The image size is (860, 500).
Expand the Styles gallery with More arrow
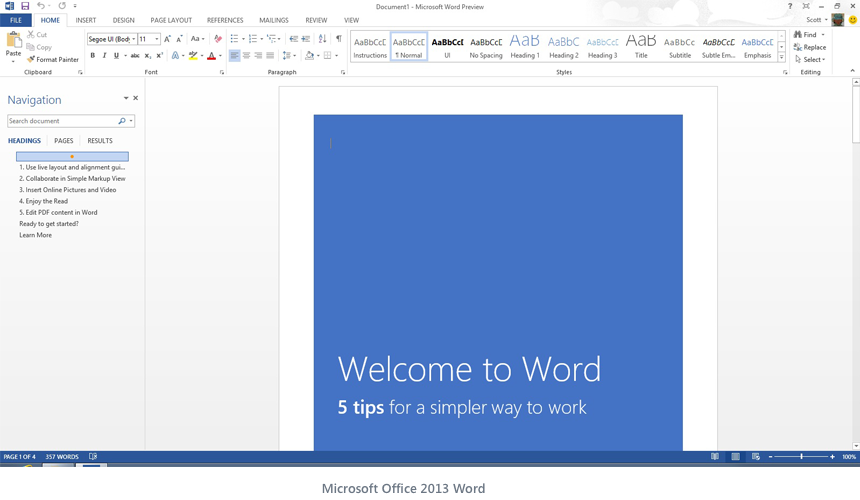782,58
